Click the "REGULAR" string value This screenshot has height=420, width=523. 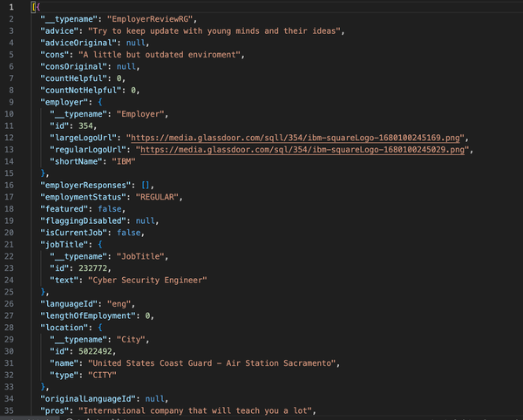tap(170, 197)
